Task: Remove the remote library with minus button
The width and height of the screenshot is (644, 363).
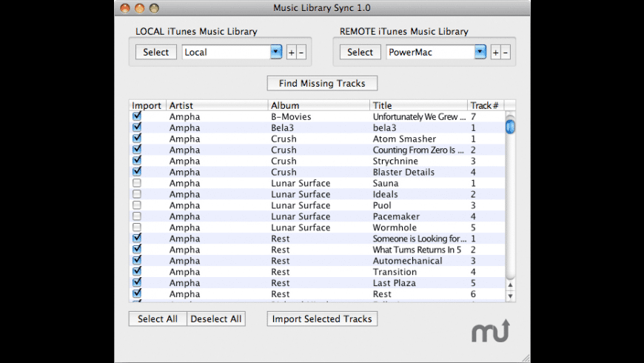Action: (x=505, y=53)
